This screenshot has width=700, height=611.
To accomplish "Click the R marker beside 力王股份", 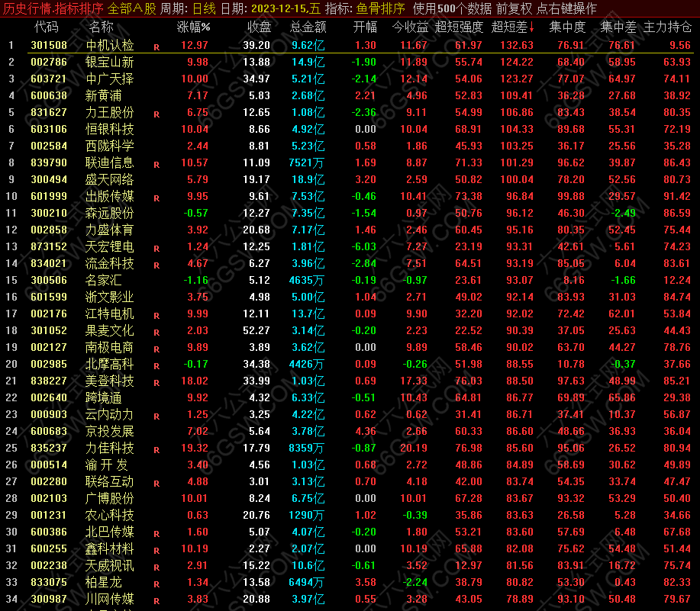I will pyautogui.click(x=156, y=114).
